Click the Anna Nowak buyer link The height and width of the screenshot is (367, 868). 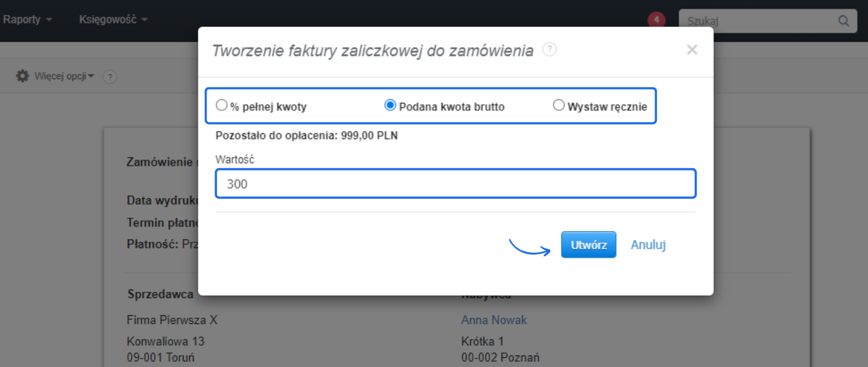tap(494, 320)
